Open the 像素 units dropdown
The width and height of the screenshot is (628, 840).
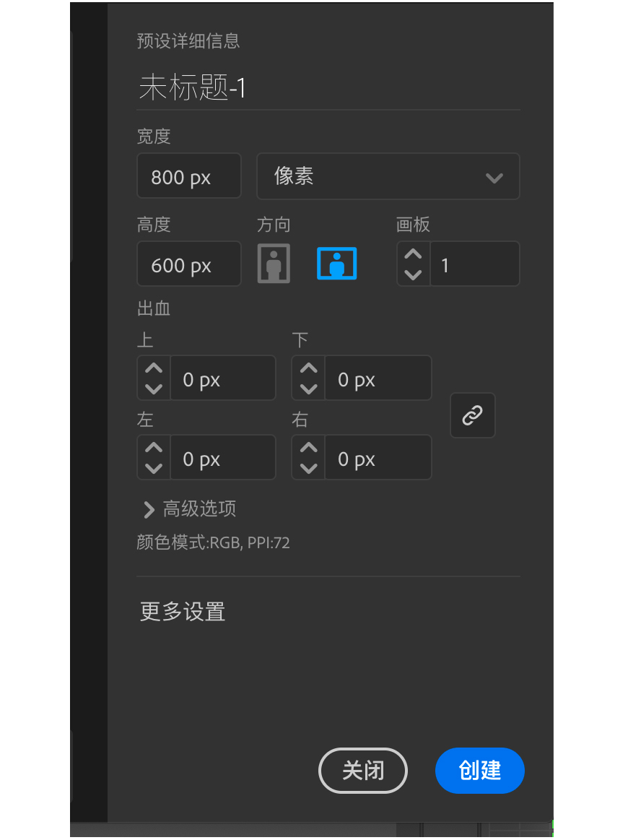tap(388, 176)
